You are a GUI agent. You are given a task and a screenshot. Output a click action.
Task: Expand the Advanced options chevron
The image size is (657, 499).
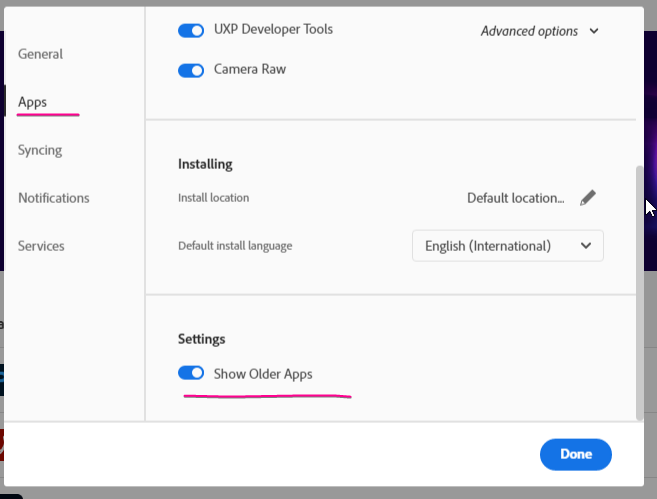pyautogui.click(x=594, y=31)
